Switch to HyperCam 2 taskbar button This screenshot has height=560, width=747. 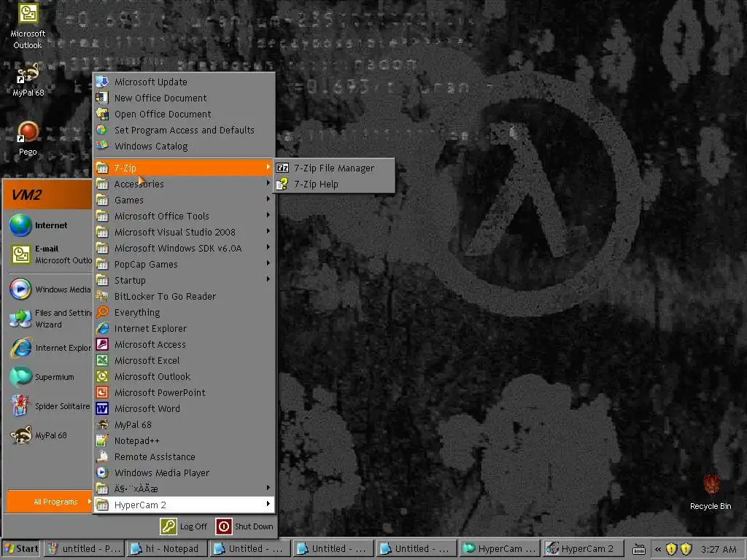tap(583, 548)
